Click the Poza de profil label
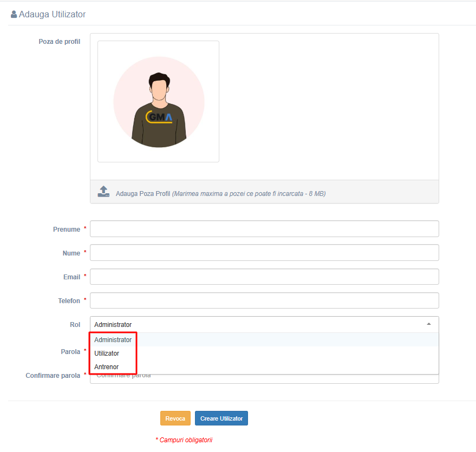Viewport: 476px width, 452px height. [60, 42]
